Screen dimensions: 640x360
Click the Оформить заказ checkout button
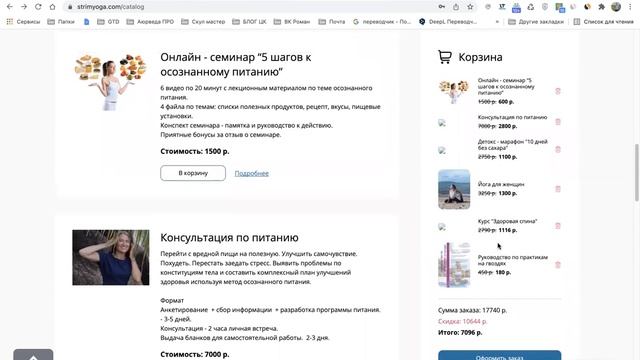pyautogui.click(x=500, y=355)
